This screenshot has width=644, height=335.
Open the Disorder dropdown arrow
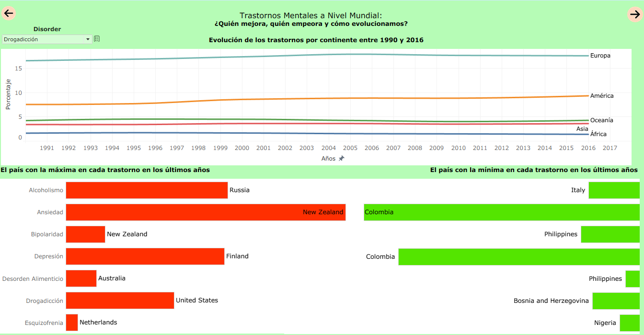click(88, 40)
